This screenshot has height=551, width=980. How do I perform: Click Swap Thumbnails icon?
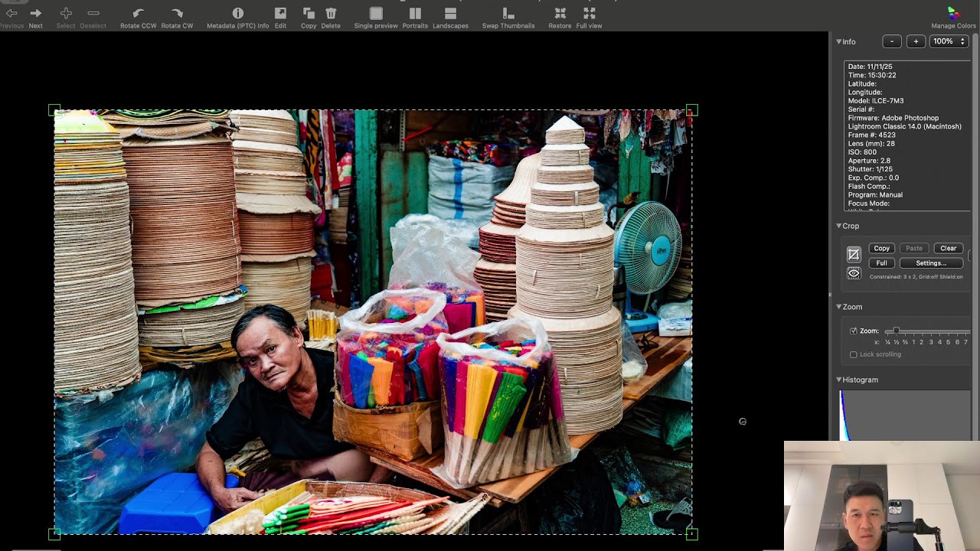click(508, 13)
